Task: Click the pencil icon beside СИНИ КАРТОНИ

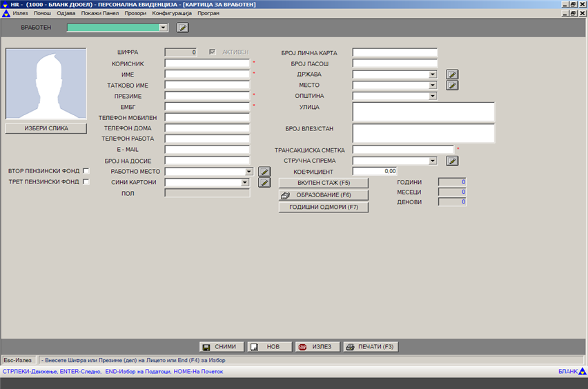Action: click(264, 183)
